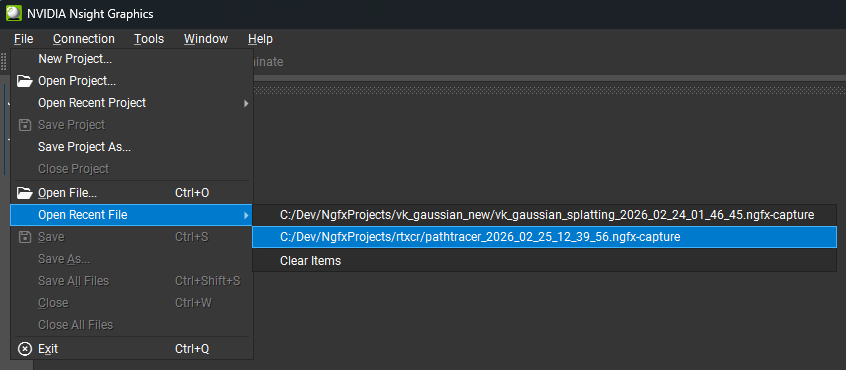Choose Save Project As...
Viewport: 846px width, 370px height.
pos(131,147)
